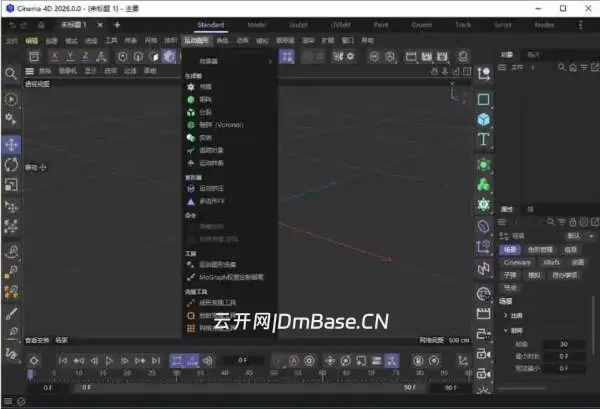Click the Null axis object icon

483,73
